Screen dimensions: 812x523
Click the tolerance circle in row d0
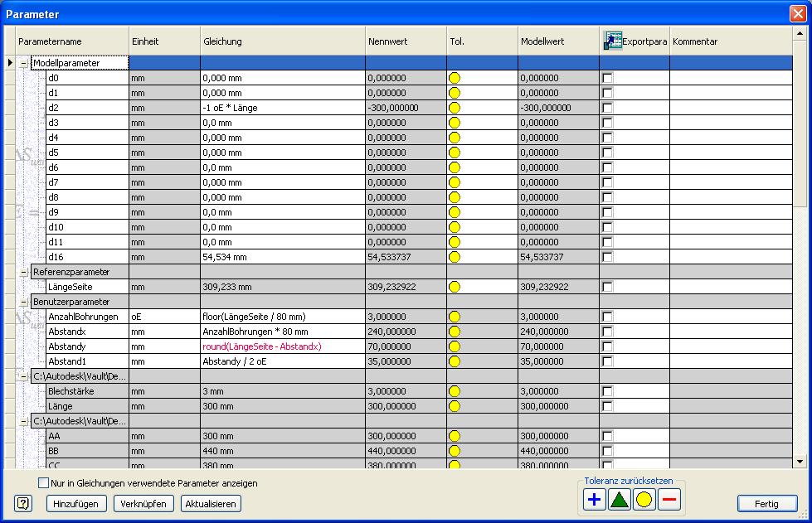(455, 78)
